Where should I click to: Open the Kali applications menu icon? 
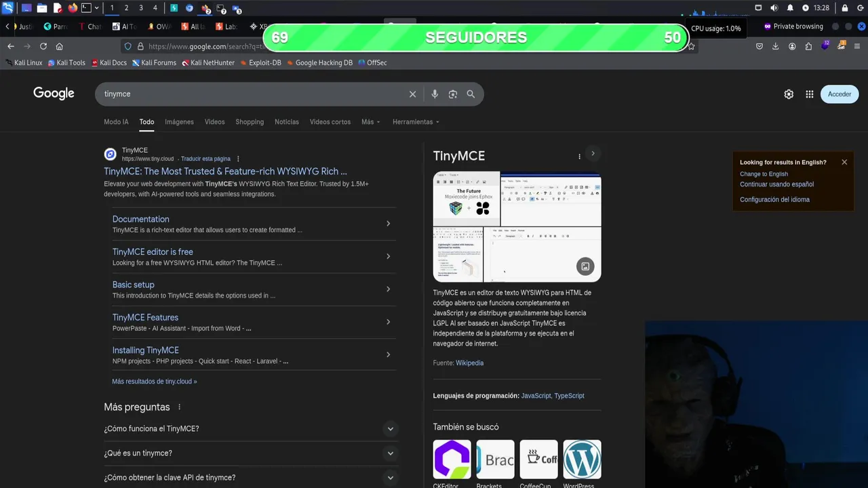pyautogui.click(x=7, y=8)
